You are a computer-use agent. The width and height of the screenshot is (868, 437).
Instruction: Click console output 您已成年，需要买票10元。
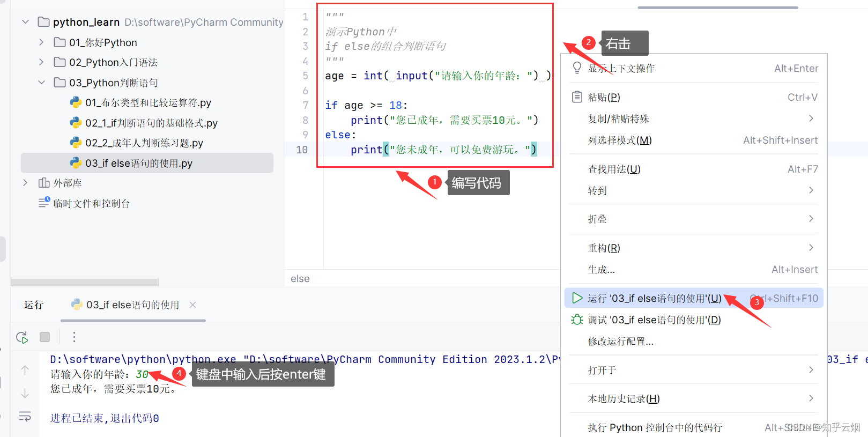pos(113,388)
